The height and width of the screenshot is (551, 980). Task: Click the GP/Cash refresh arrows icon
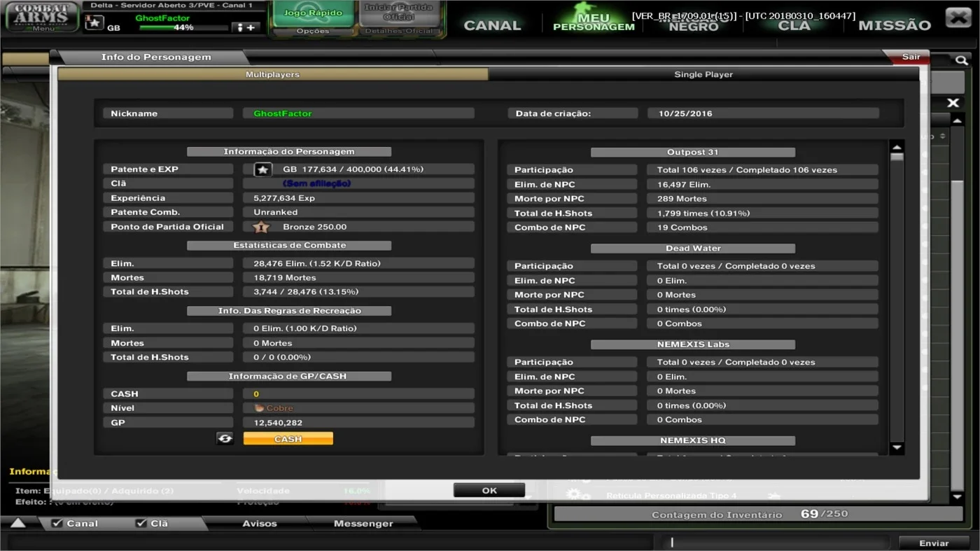pyautogui.click(x=225, y=438)
